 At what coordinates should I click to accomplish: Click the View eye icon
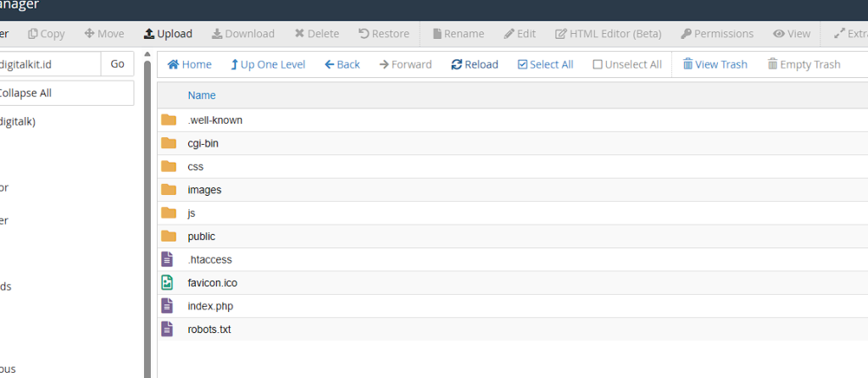[x=778, y=34]
